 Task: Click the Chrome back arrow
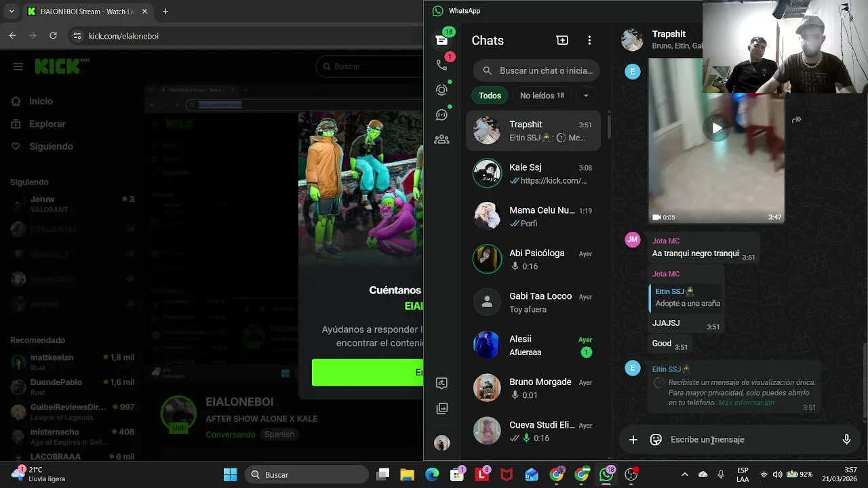coord(12,35)
